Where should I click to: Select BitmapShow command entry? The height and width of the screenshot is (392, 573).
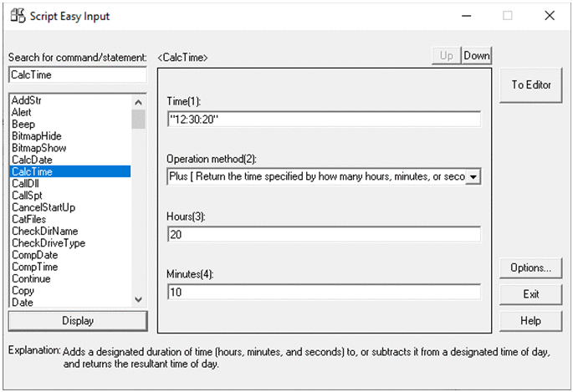[38, 148]
